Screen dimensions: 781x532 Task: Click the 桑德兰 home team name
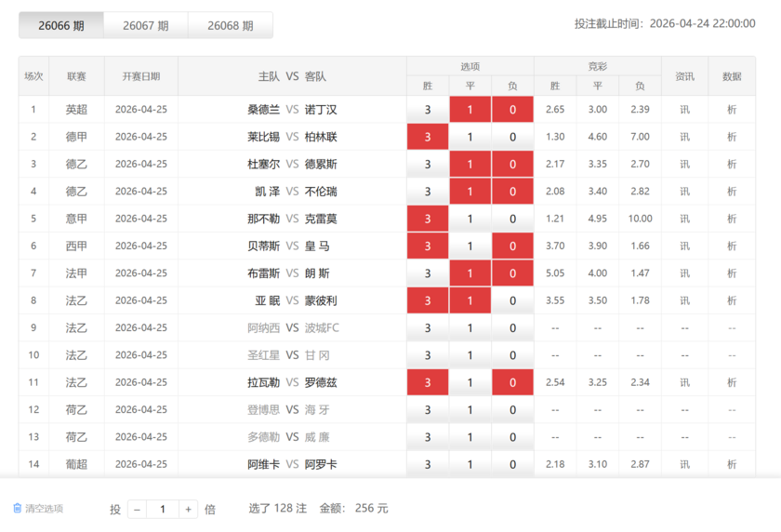[x=263, y=110]
